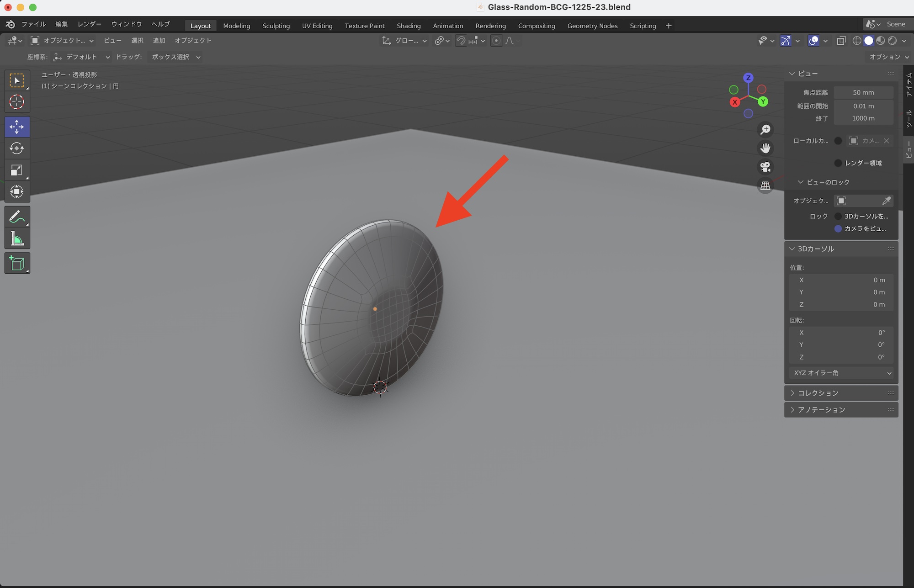Viewport: 914px width, 588px height.
Task: Click the Z axis on the navigation gizmo
Action: pyautogui.click(x=748, y=78)
